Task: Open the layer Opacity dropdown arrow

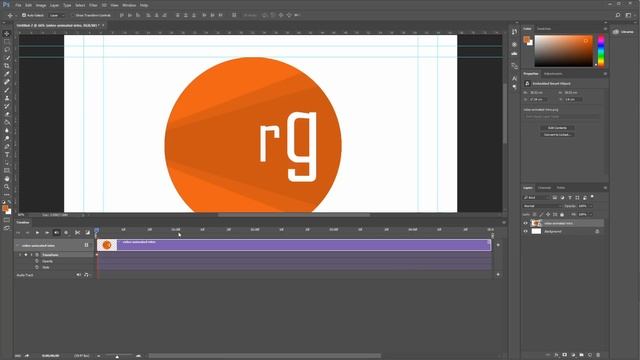Action: coord(591,206)
